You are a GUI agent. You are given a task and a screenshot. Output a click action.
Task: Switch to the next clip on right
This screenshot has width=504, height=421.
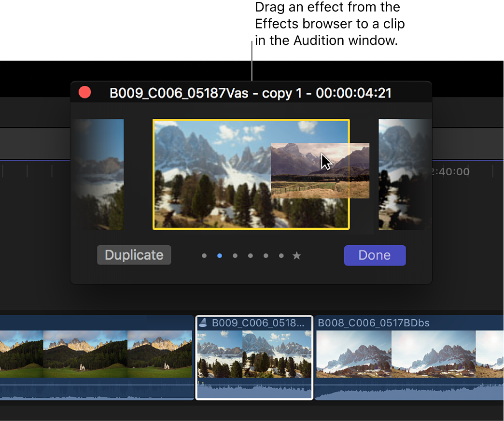point(405,174)
